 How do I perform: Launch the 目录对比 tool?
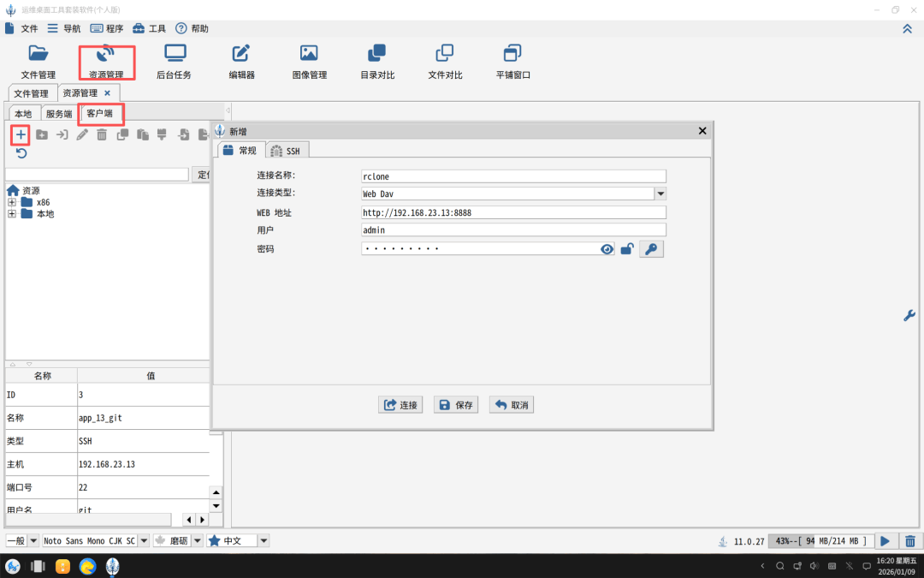(376, 53)
